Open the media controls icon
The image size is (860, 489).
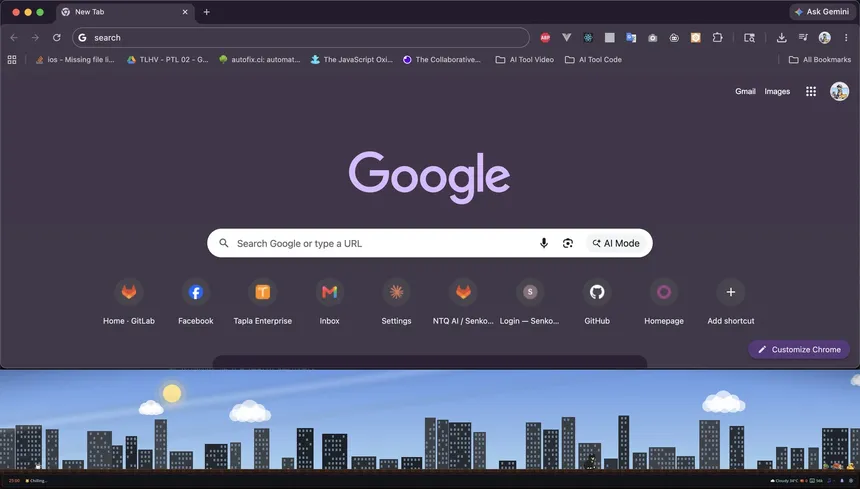pos(803,37)
